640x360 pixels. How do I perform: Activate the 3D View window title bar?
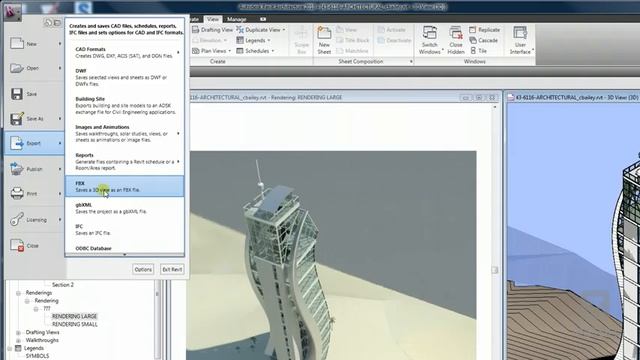573,97
